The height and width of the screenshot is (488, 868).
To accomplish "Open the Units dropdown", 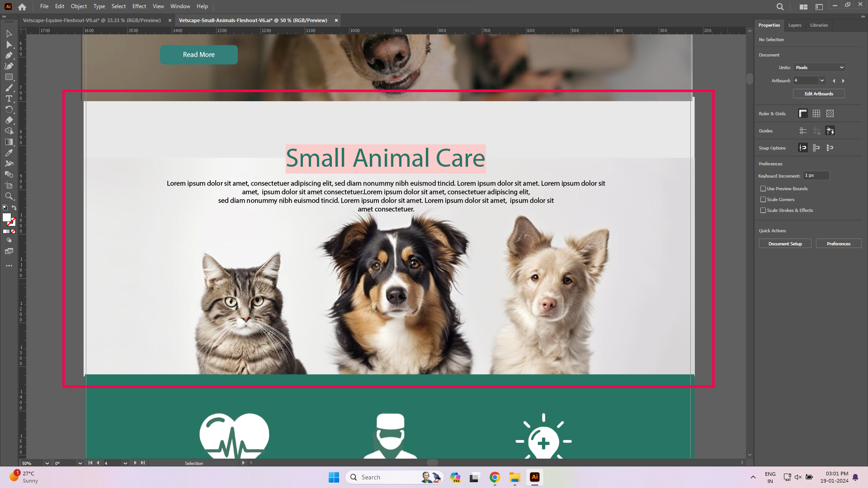I will [x=819, y=68].
